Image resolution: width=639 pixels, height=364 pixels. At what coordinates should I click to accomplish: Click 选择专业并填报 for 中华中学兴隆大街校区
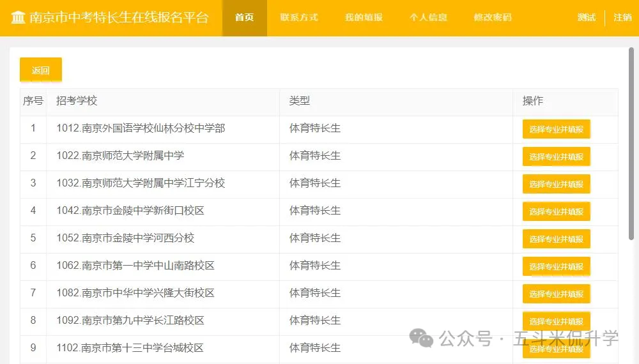coord(557,294)
